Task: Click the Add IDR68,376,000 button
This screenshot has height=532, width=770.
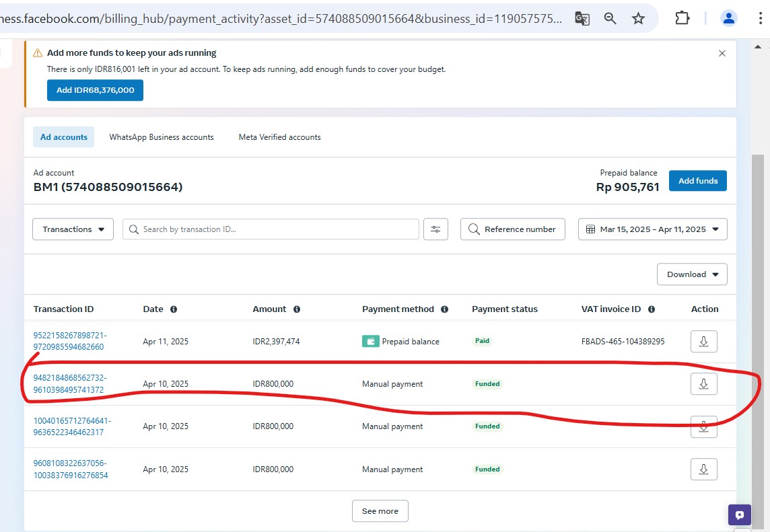Action: point(95,90)
